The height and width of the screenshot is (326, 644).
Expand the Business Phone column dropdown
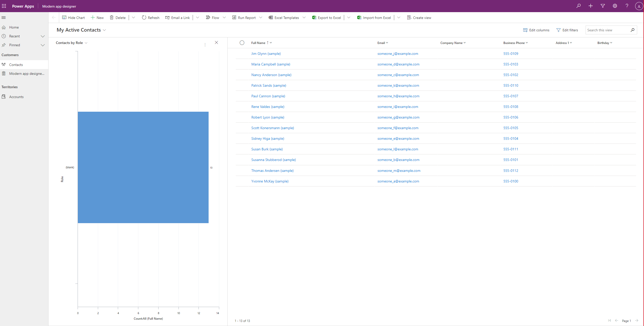pyautogui.click(x=527, y=43)
